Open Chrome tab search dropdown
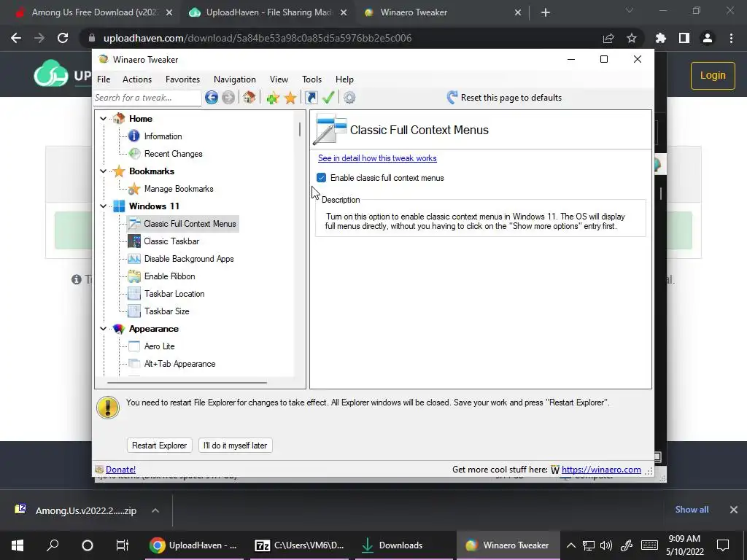Image resolution: width=747 pixels, height=560 pixels. click(630, 11)
